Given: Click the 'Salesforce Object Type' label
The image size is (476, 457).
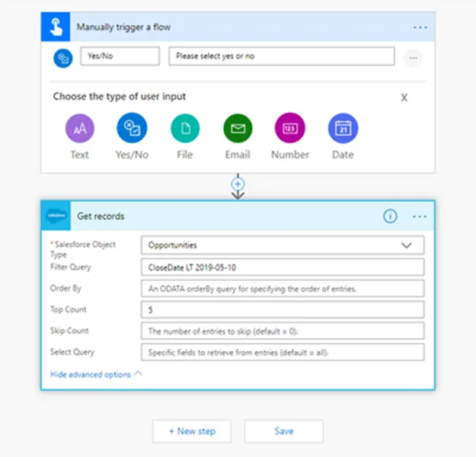Looking at the screenshot, I should (83, 249).
